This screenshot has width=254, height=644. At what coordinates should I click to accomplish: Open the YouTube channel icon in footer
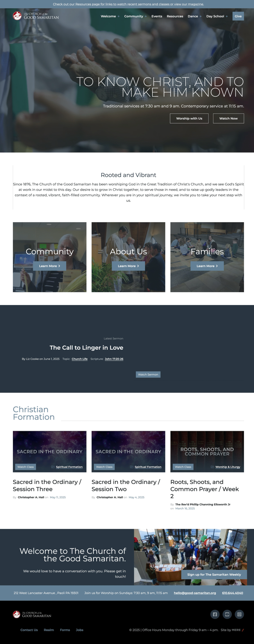(x=227, y=614)
